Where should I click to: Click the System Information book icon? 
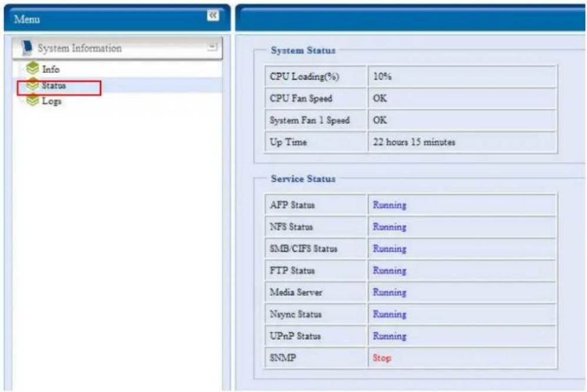27,48
